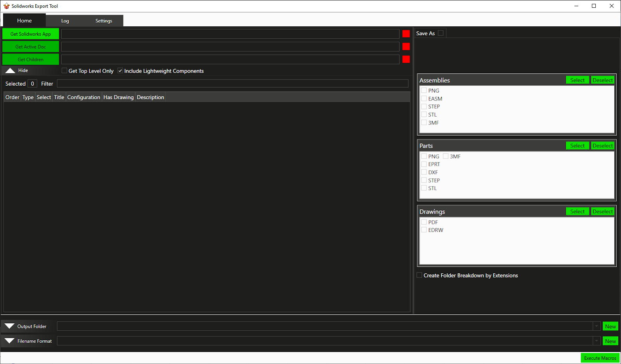
Task: Enable PDF export for Drawings
Action: [424, 222]
